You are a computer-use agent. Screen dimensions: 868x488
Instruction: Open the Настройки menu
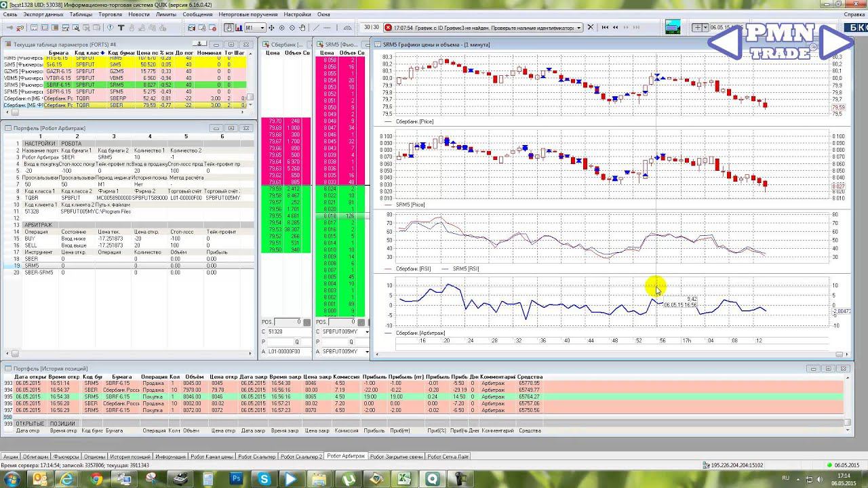[298, 14]
